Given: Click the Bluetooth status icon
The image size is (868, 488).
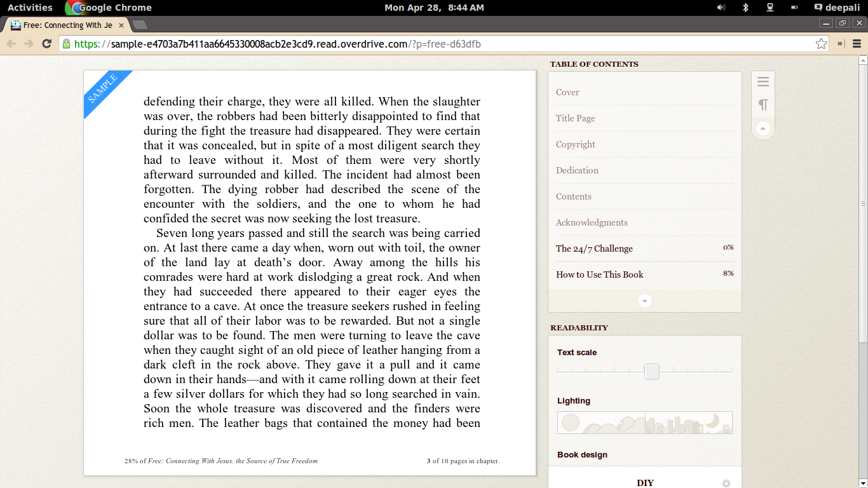Looking at the screenshot, I should click(x=746, y=8).
